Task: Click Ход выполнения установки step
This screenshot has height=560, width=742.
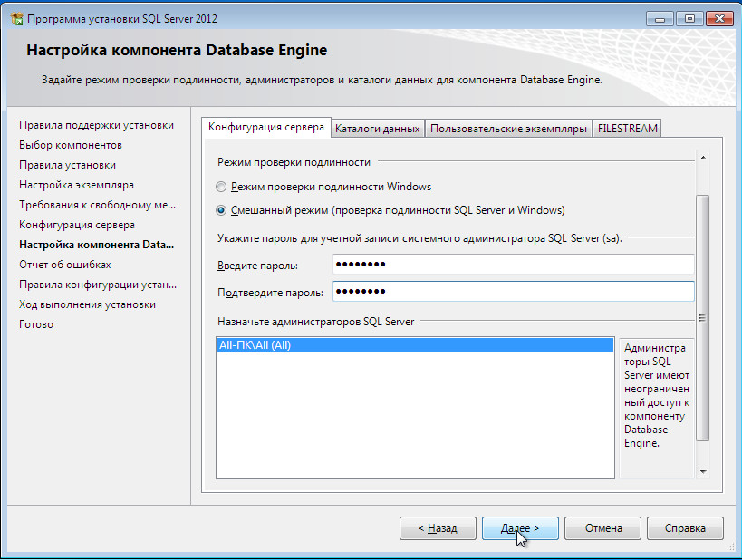Action: (87, 304)
